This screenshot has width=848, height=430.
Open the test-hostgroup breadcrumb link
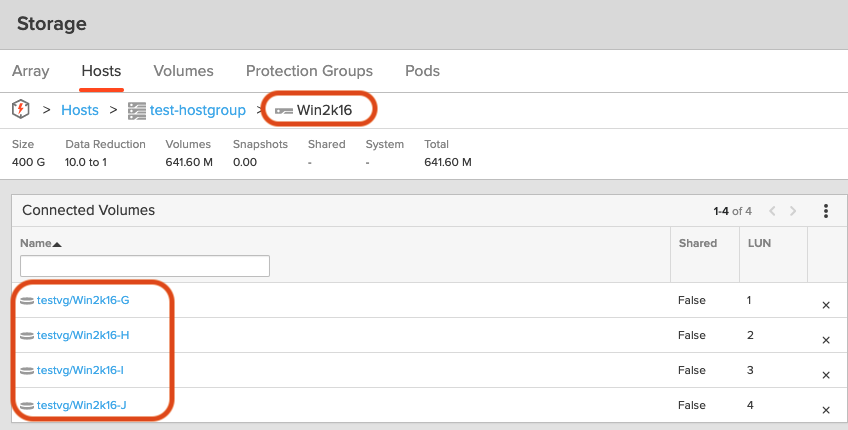click(198, 110)
